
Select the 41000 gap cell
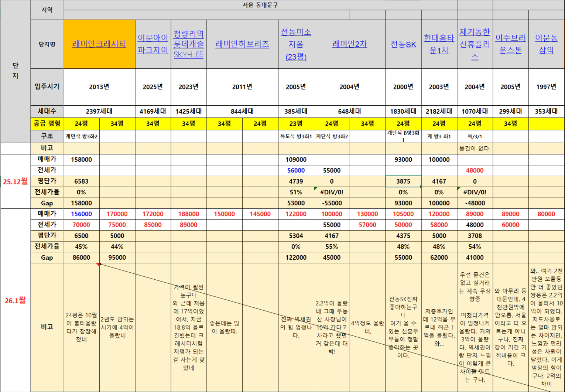(475, 258)
